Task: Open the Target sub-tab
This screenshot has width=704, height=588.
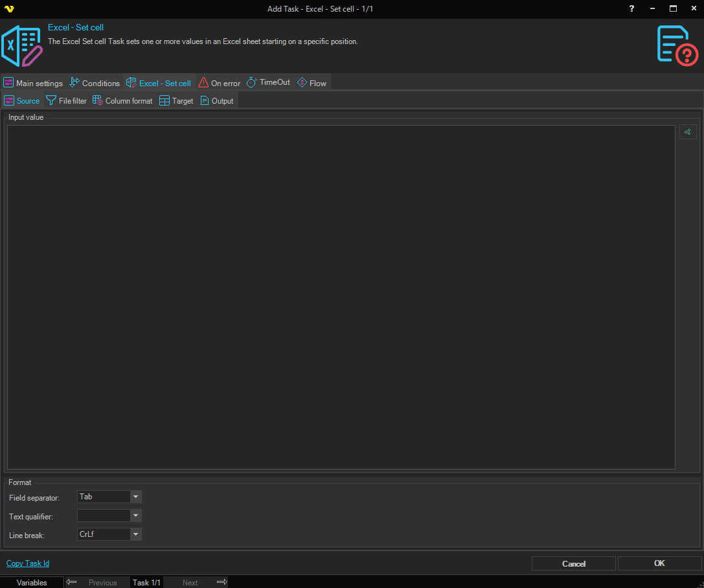Action: click(176, 101)
